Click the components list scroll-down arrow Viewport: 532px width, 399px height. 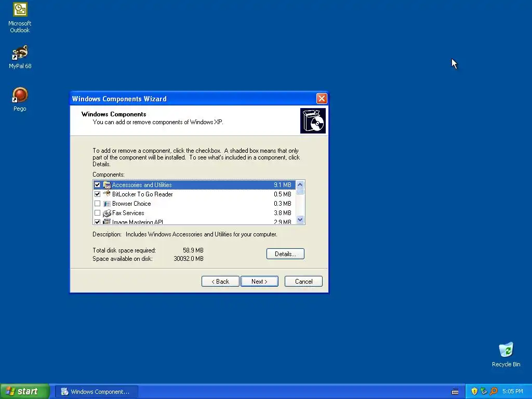[300, 220]
